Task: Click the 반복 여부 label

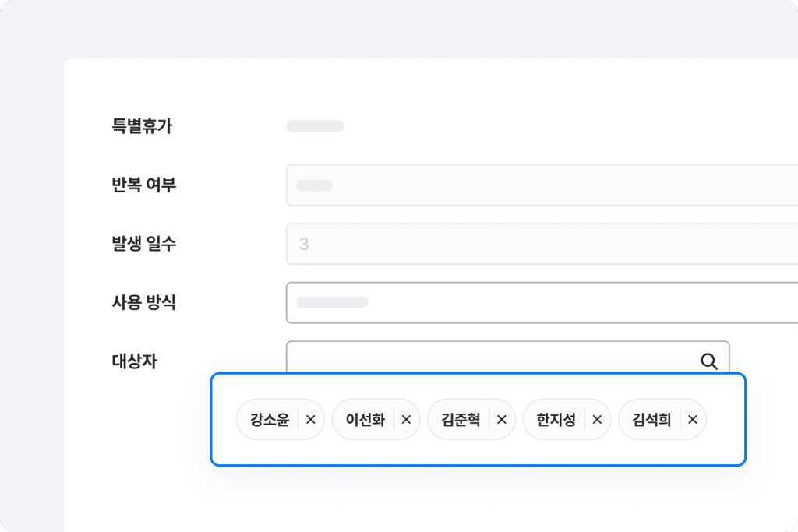Action: point(144,185)
